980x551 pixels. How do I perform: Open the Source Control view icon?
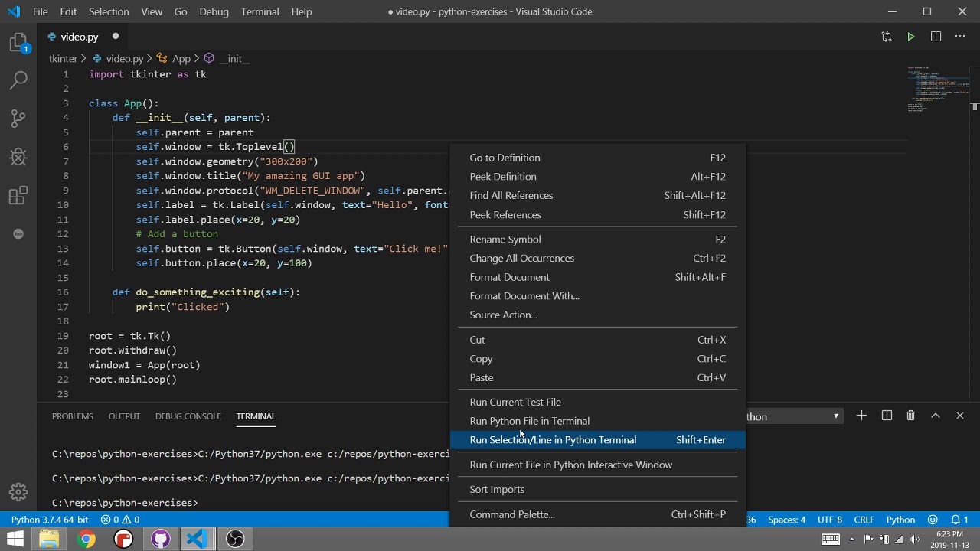tap(18, 119)
